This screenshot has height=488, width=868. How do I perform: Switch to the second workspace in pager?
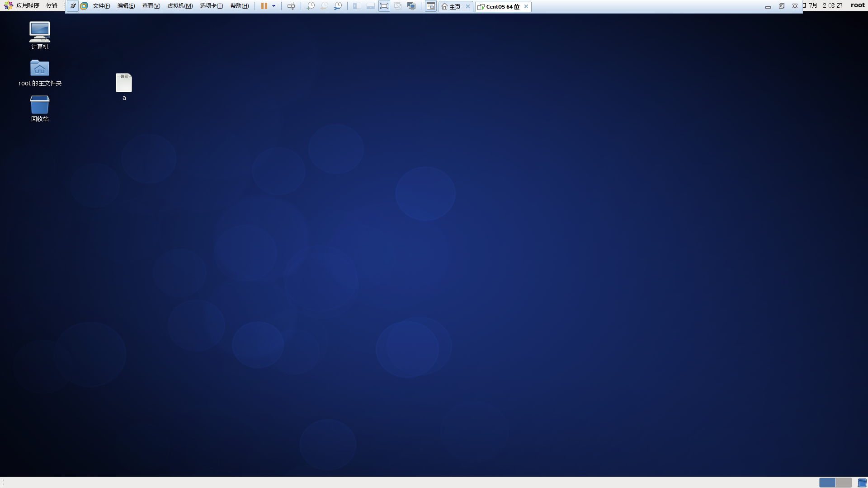pos(844,483)
